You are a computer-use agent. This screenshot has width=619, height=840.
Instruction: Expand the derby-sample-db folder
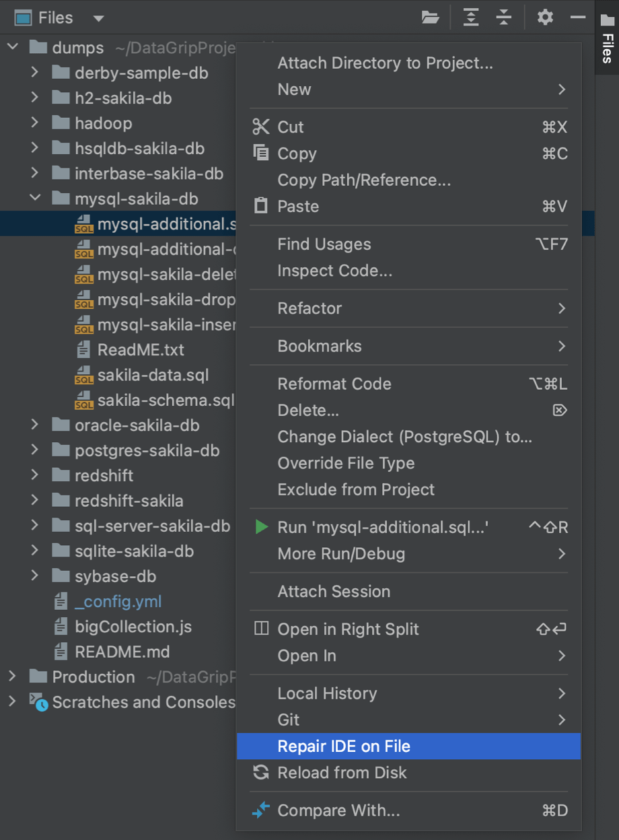34,73
